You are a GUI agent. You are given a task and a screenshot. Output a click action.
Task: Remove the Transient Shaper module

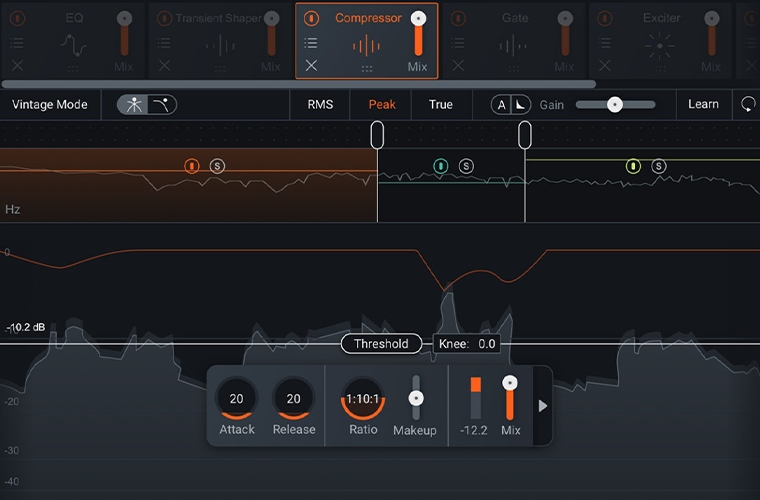[164, 65]
